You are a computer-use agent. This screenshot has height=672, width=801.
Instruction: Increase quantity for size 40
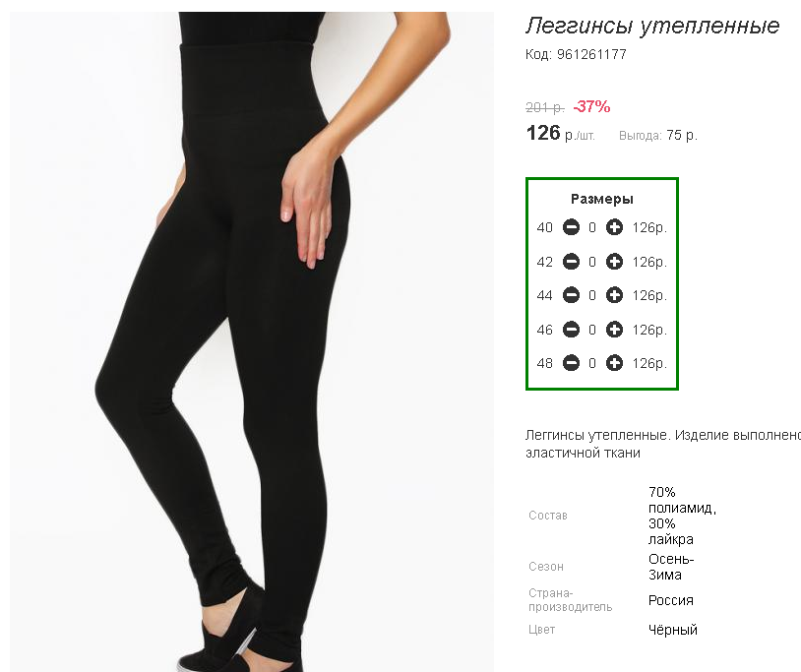click(x=614, y=227)
